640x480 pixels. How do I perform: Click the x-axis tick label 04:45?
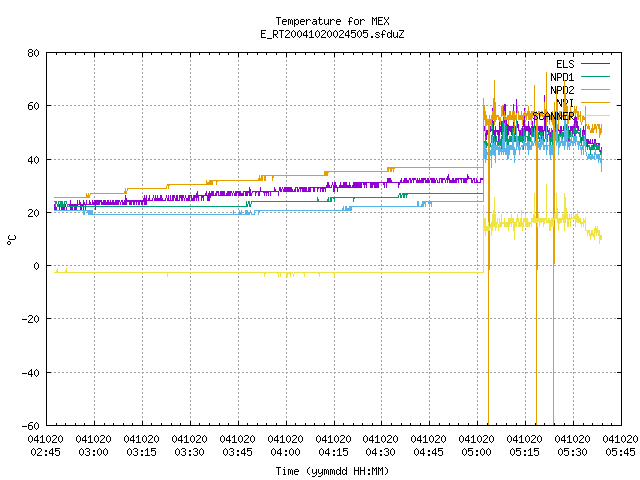pyautogui.click(x=429, y=452)
